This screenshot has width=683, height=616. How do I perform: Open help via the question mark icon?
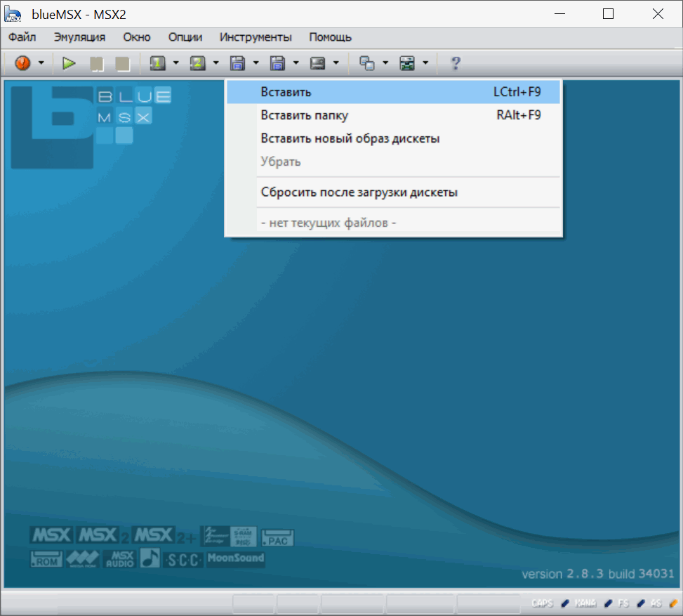coord(456,63)
